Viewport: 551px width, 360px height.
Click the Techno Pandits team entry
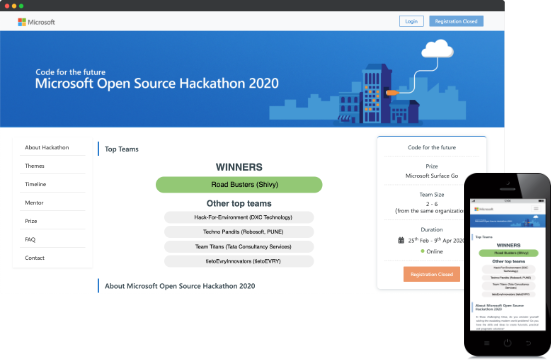[239, 232]
